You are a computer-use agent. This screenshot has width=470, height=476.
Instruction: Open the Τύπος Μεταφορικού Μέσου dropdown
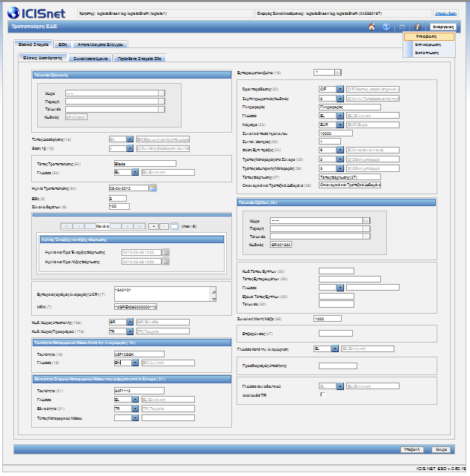135,418
